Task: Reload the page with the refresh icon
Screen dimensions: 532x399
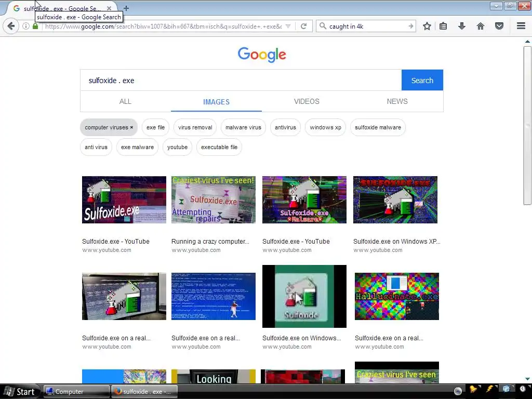Action: 303,26
